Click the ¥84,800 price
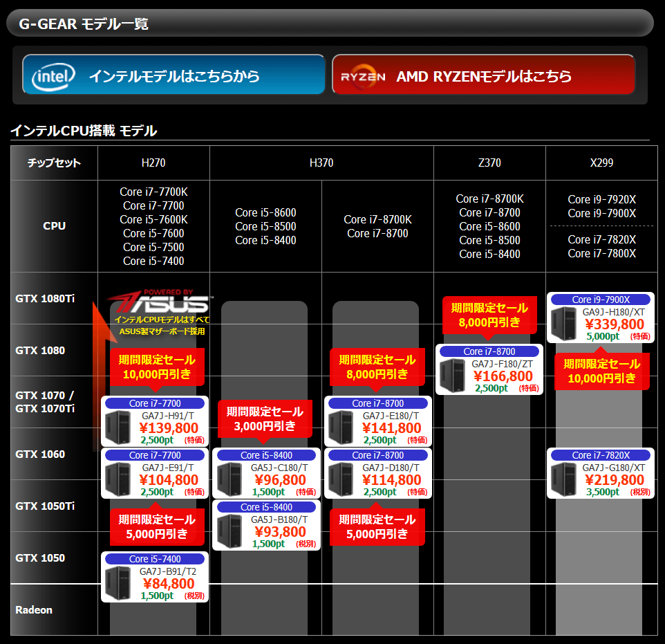665x644 pixels. point(169,584)
